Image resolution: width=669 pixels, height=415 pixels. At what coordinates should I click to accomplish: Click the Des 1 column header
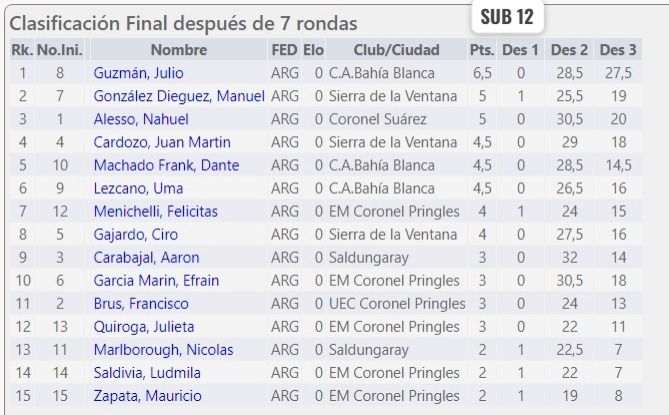[x=521, y=50]
